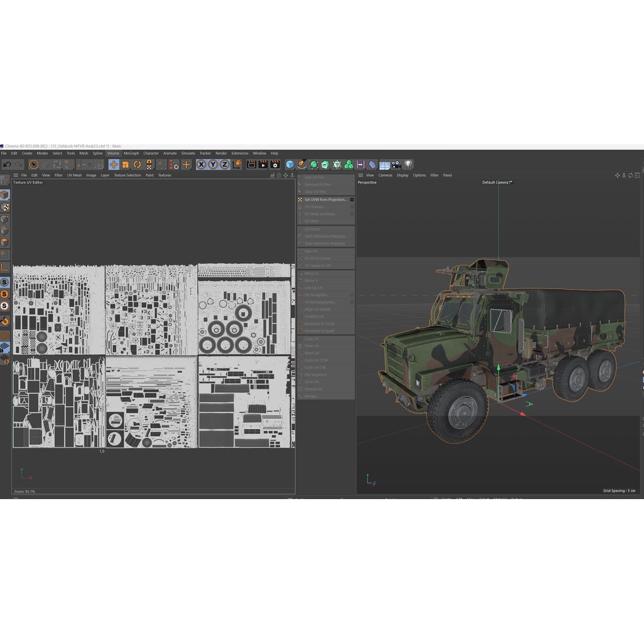
Task: Toggle the lock icon above the UV canvas
Action: [x=278, y=175]
